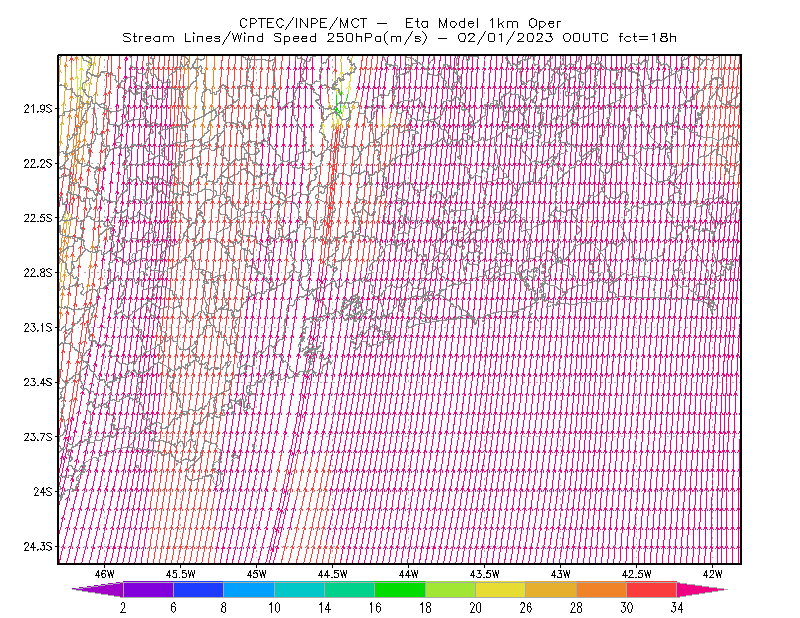Click the chart title 'Eta Model 1km Oper'
Viewport: 800px width, 618px height.
click(x=483, y=23)
